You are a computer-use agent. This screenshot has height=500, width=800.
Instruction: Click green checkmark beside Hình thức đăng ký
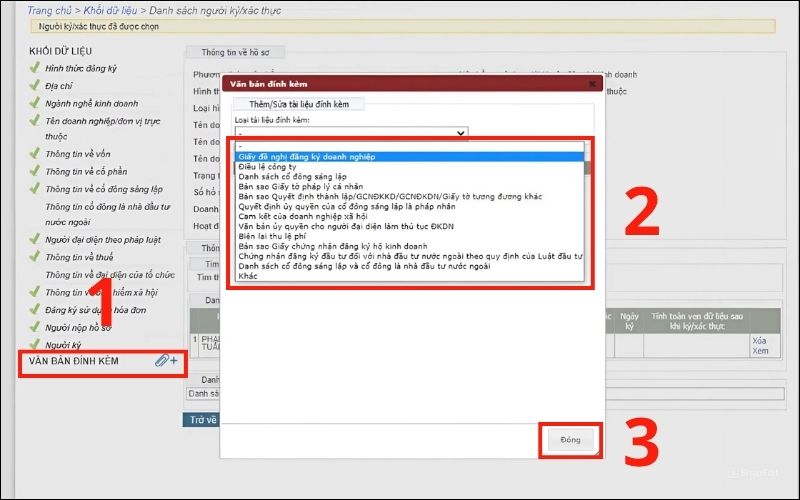coord(35,68)
